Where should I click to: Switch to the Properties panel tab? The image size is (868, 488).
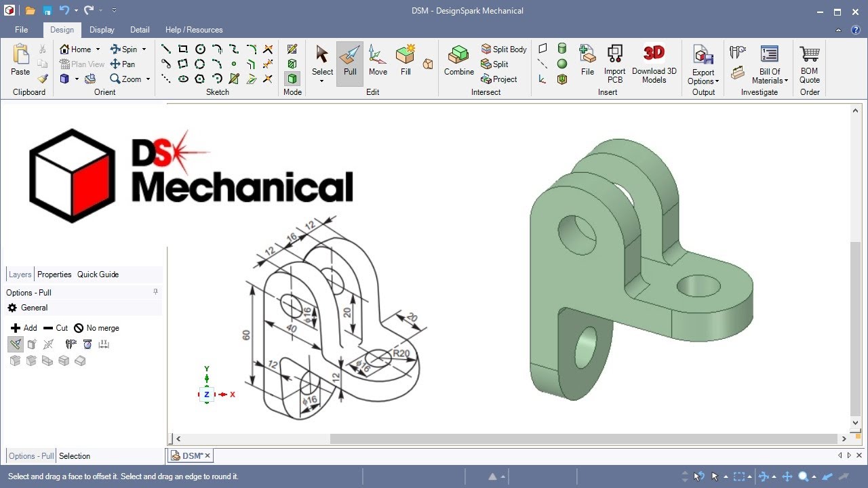coord(54,274)
